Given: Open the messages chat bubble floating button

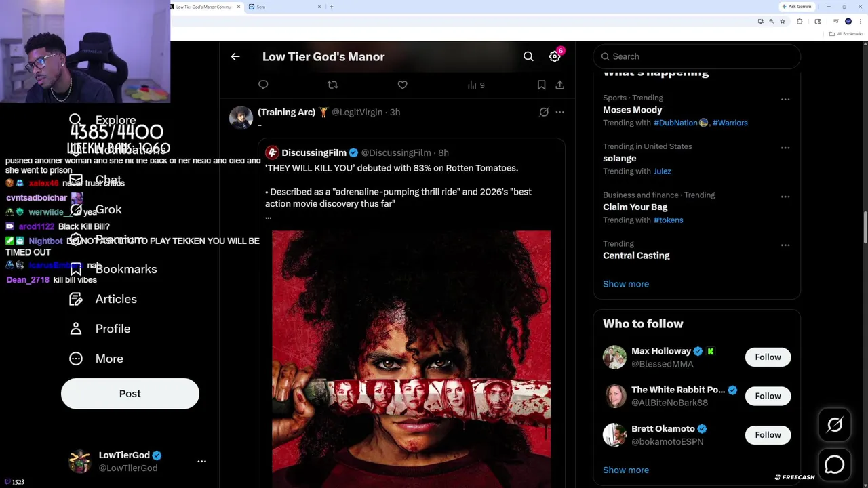Looking at the screenshot, I should pos(835,464).
